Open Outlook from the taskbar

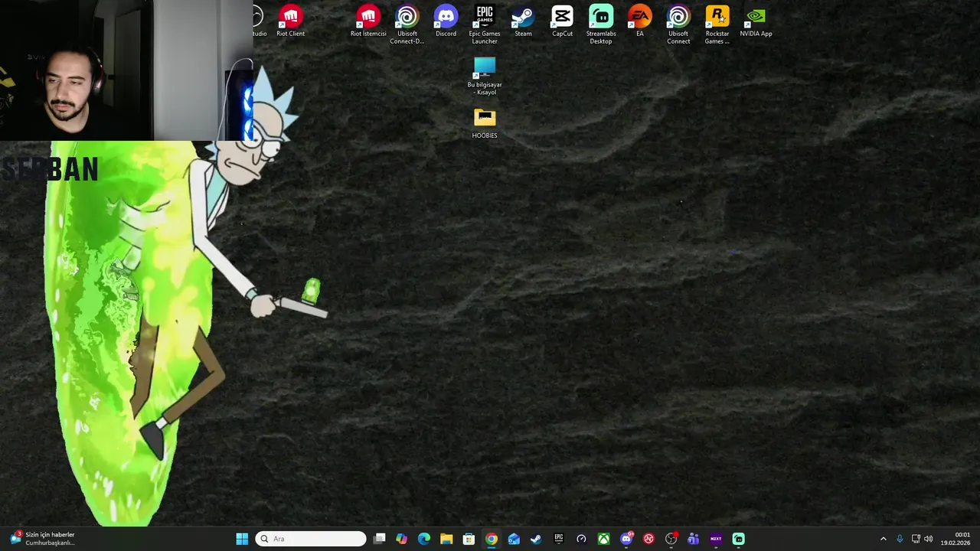click(514, 539)
